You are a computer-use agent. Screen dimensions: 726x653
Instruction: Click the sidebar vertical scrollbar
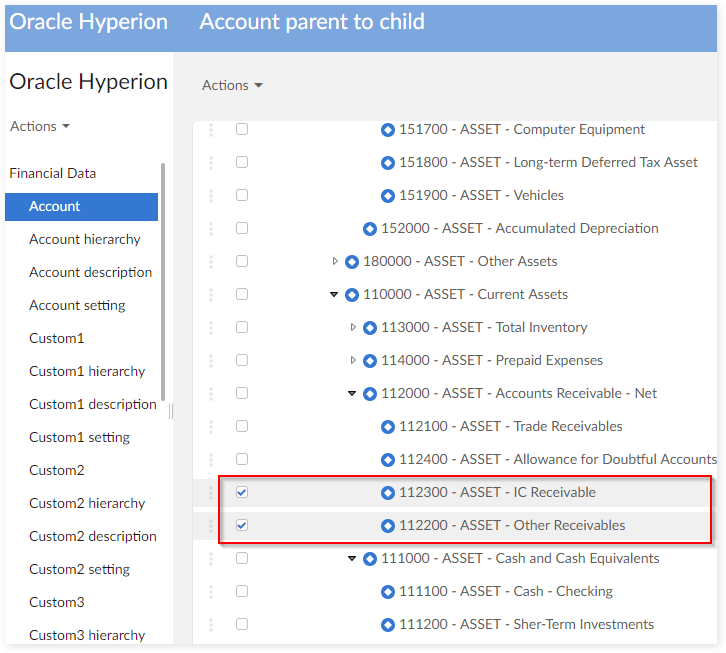click(x=162, y=280)
